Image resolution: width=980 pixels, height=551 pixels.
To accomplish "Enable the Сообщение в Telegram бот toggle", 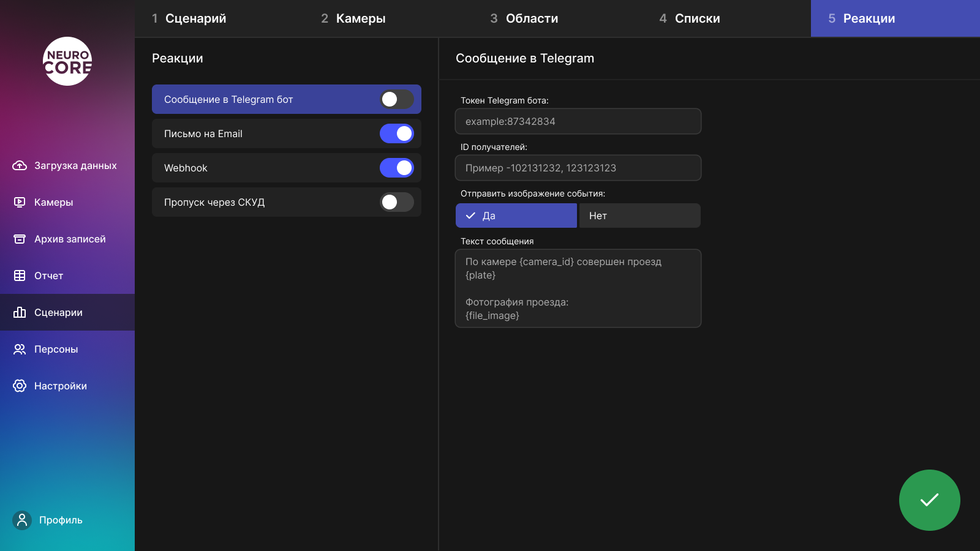I will click(396, 99).
